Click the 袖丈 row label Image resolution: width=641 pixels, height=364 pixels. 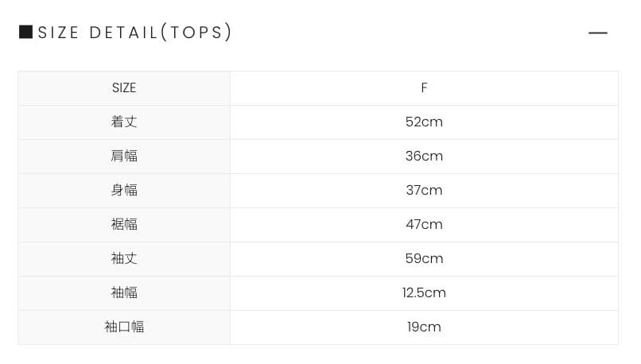coord(124,259)
